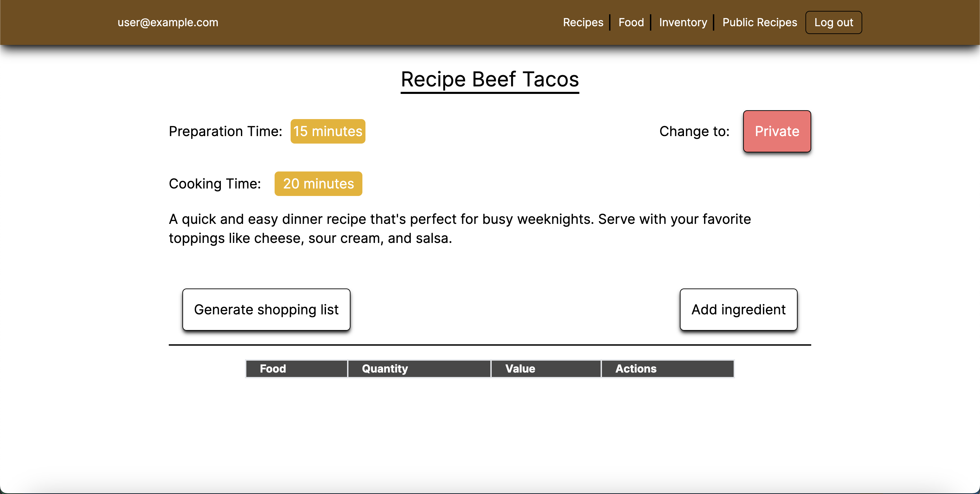Click the 20 minutes cooking badge
This screenshot has width=980, height=494.
(319, 183)
